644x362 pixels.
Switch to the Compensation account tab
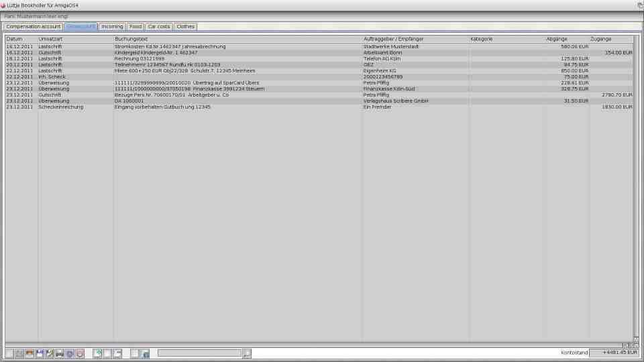33,27
